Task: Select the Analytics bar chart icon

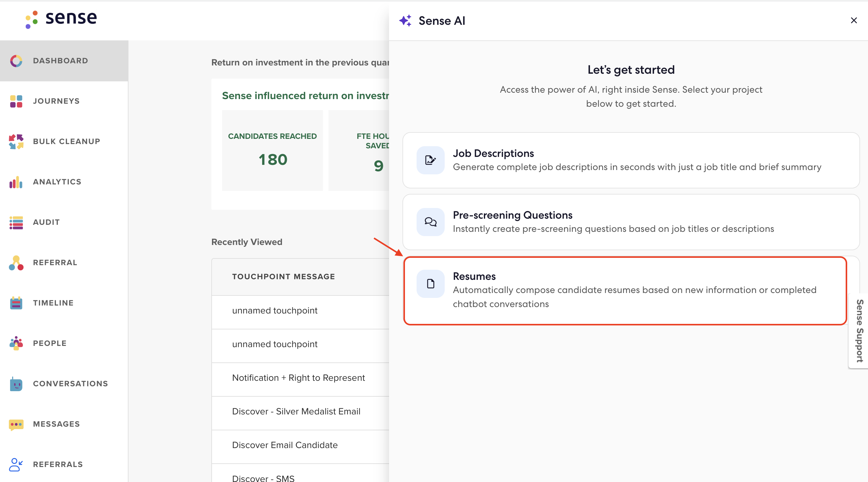Action: point(16,182)
